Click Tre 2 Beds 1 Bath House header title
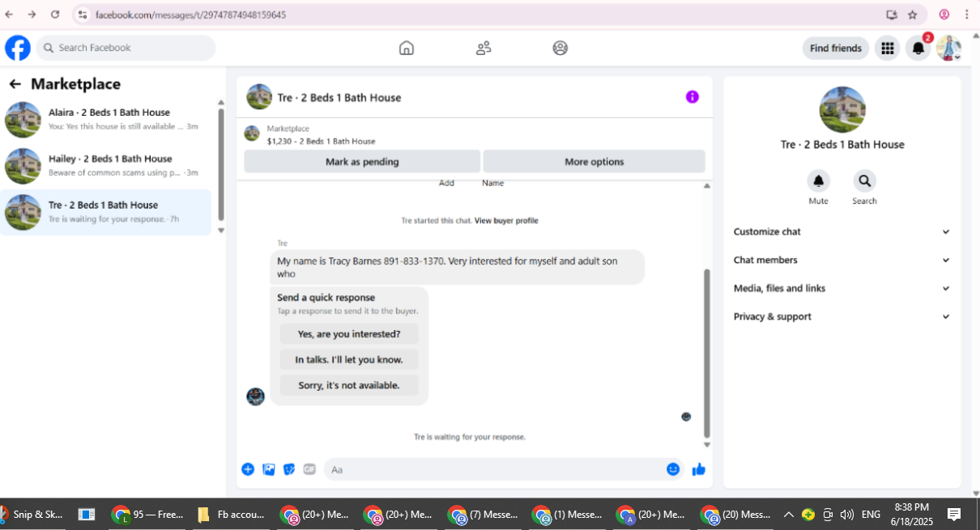The image size is (980, 530). pos(339,98)
